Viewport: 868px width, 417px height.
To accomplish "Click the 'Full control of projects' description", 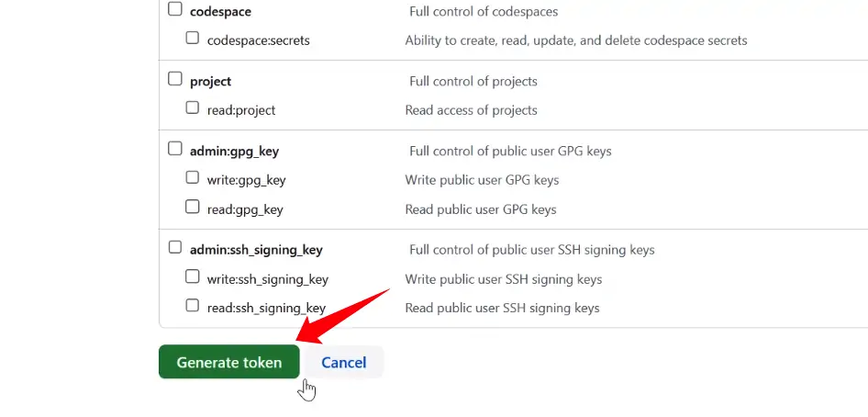I will tap(473, 81).
